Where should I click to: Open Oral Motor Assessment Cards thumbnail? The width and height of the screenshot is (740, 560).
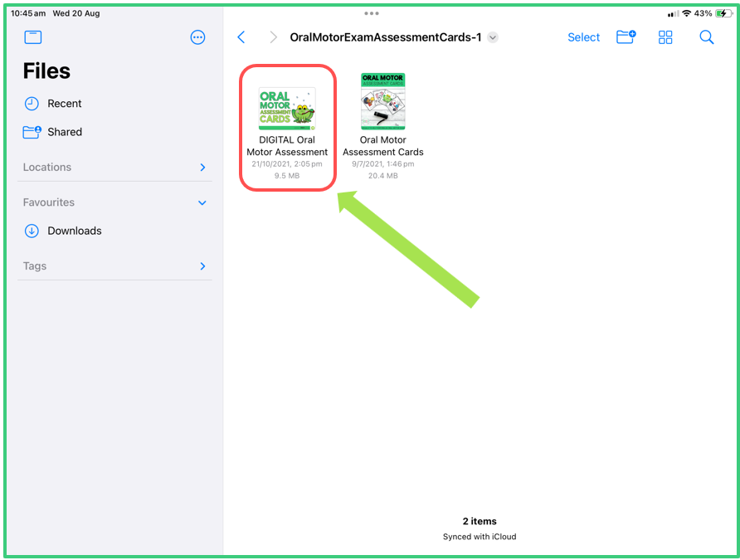tap(382, 101)
